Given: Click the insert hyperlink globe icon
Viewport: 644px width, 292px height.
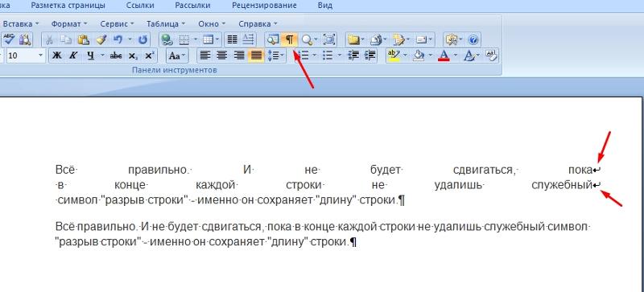Looking at the screenshot, I should pyautogui.click(x=167, y=39).
